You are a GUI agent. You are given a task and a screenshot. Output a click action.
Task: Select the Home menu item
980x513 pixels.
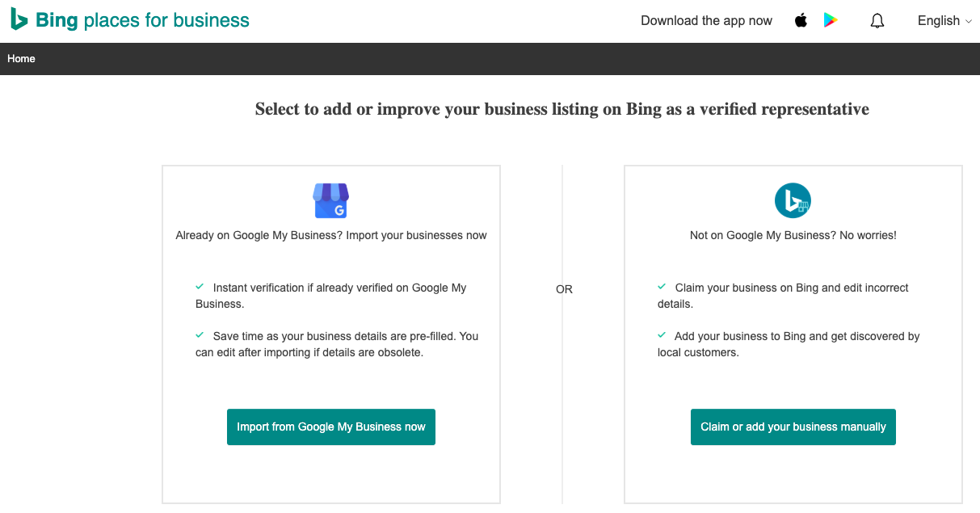point(21,58)
